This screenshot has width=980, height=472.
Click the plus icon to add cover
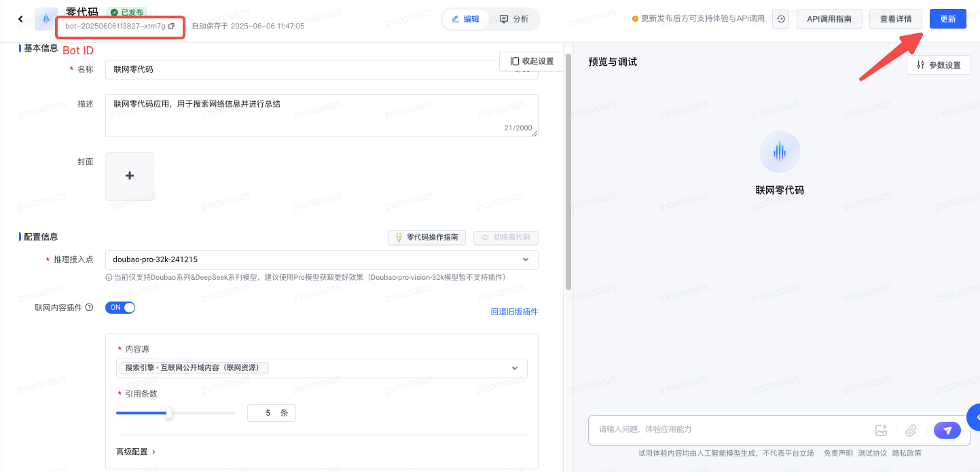(130, 176)
